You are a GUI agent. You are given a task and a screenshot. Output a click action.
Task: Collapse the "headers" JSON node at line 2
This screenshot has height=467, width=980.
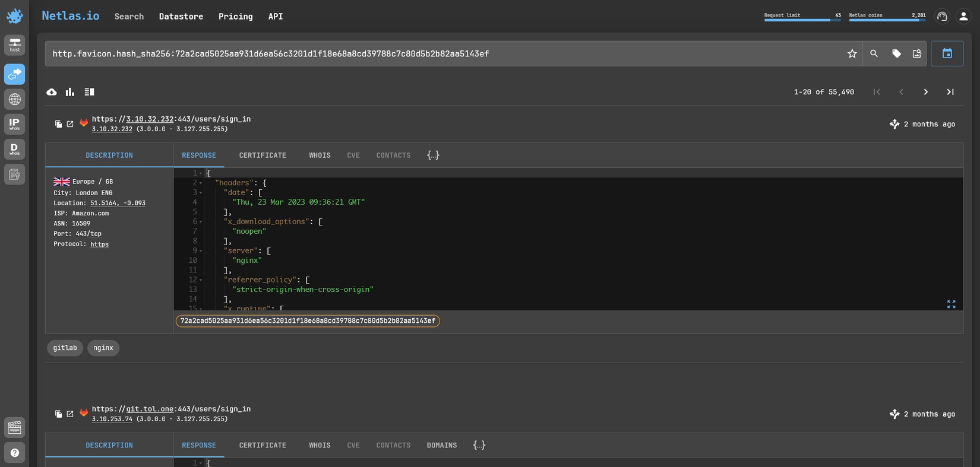tap(201, 183)
